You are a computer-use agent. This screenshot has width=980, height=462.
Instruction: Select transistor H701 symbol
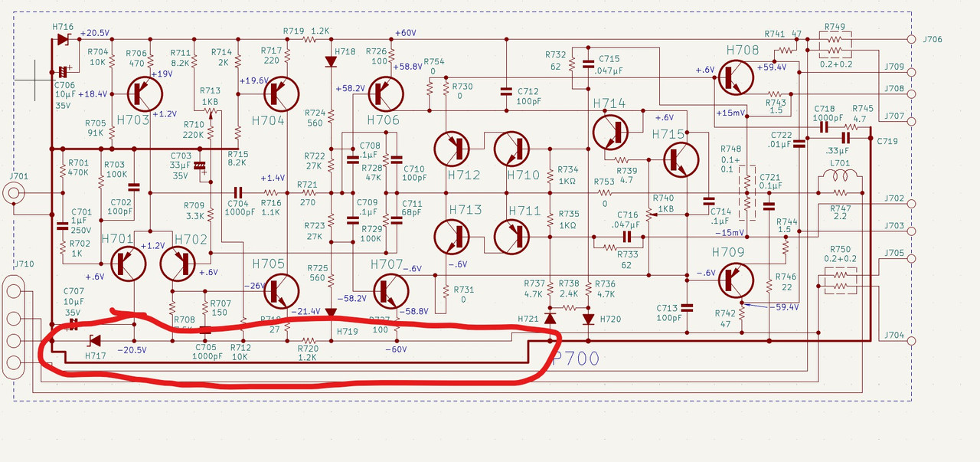128,264
